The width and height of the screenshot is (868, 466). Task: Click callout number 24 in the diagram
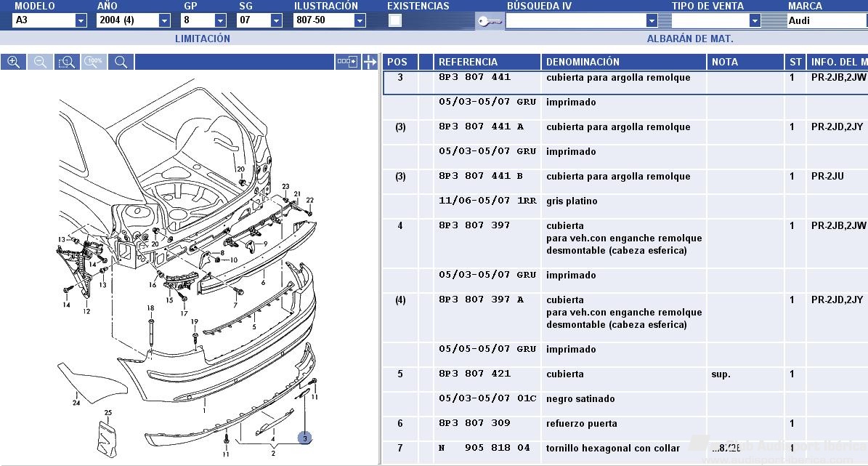tap(76, 403)
